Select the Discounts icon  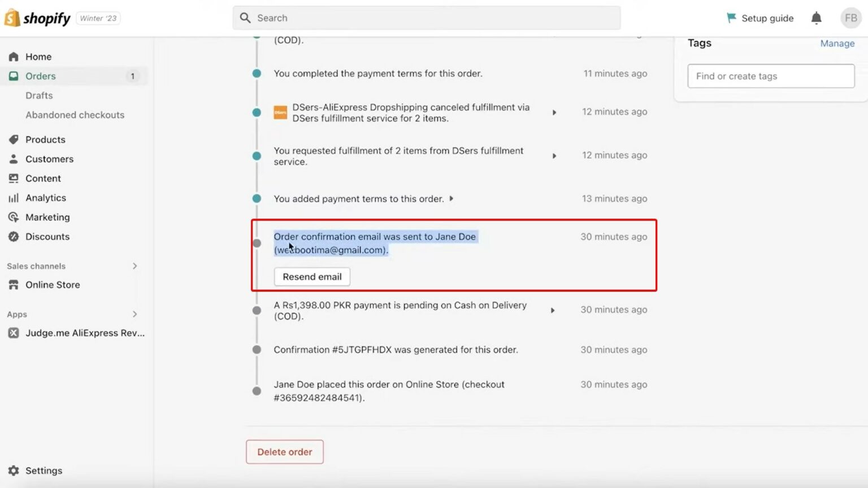coord(14,237)
